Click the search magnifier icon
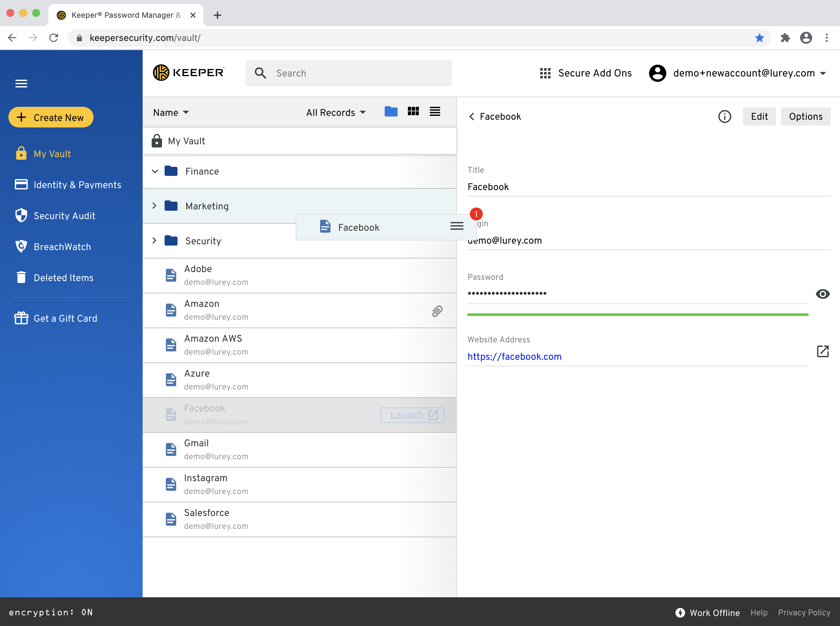The height and width of the screenshot is (626, 840). click(260, 73)
